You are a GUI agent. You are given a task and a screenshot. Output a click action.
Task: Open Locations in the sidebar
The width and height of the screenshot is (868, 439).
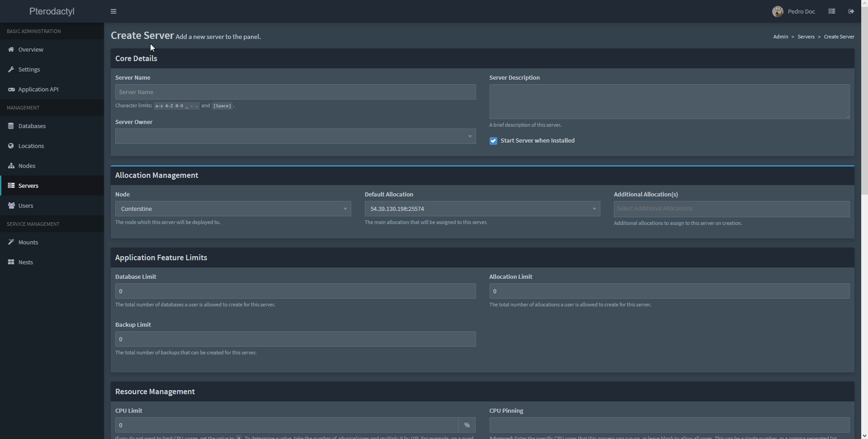click(52, 146)
